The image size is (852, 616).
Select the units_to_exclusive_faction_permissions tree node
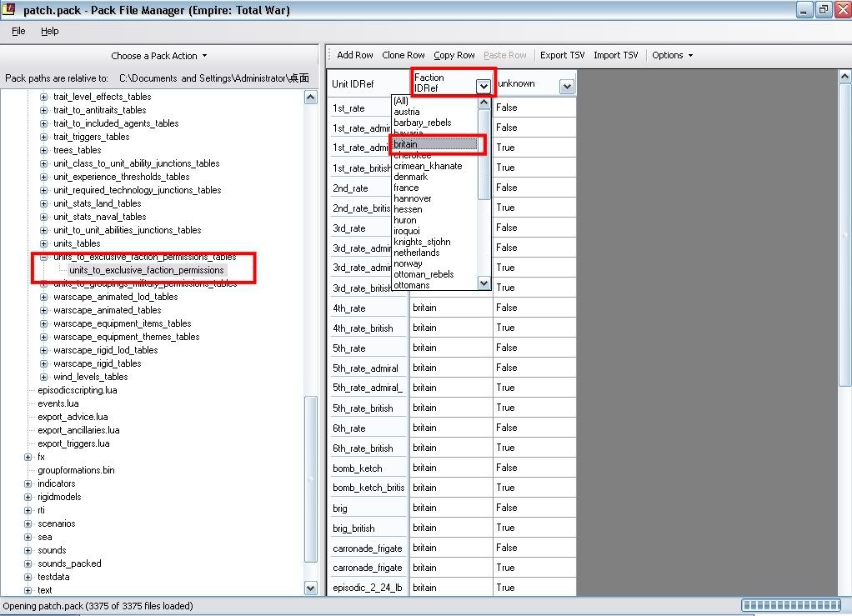click(146, 270)
